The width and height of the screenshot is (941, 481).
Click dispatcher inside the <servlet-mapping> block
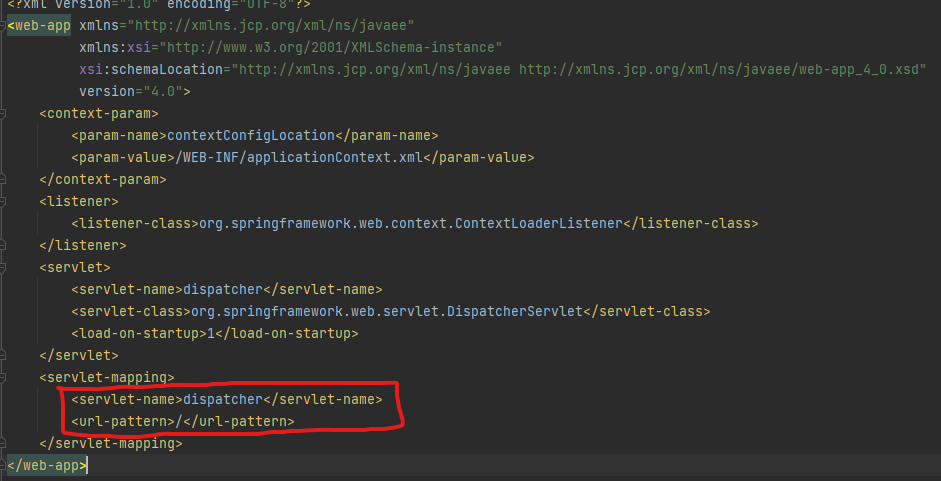coord(223,399)
